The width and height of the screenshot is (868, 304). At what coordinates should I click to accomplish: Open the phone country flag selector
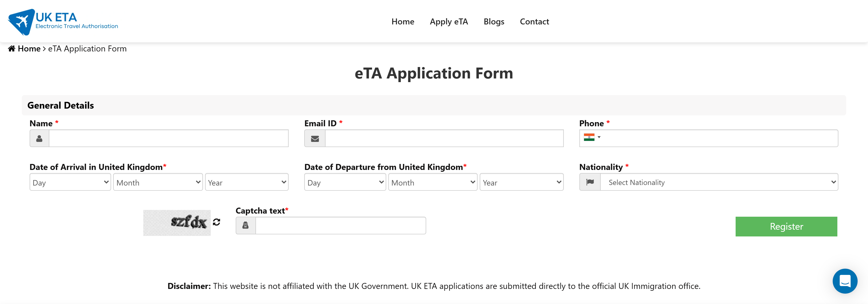click(592, 137)
